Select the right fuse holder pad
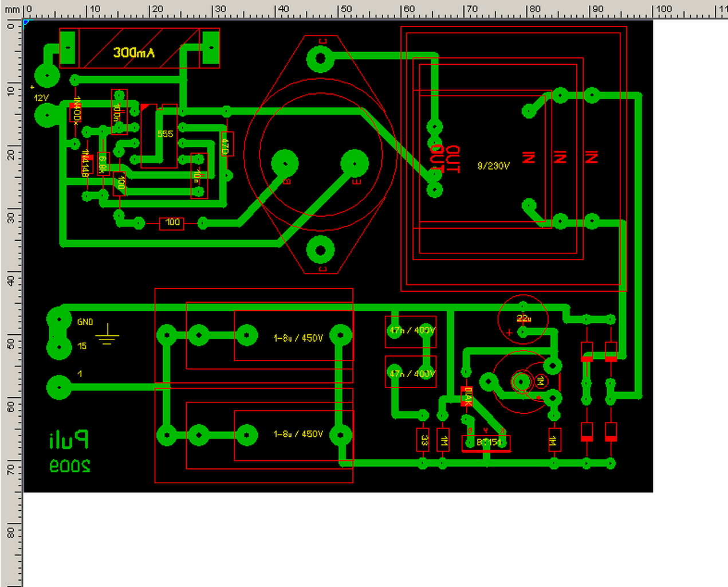The image size is (728, 587). [x=211, y=48]
